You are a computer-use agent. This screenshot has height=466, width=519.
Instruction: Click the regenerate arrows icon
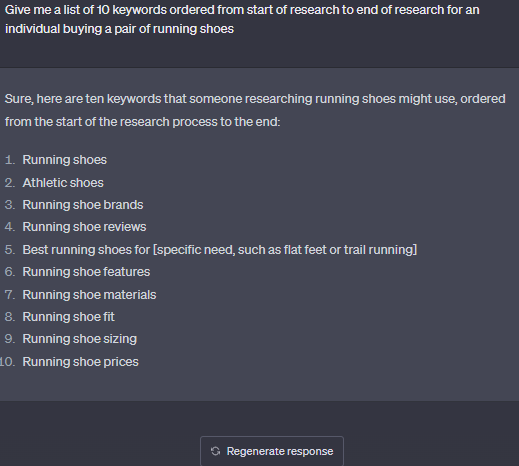pyautogui.click(x=215, y=451)
